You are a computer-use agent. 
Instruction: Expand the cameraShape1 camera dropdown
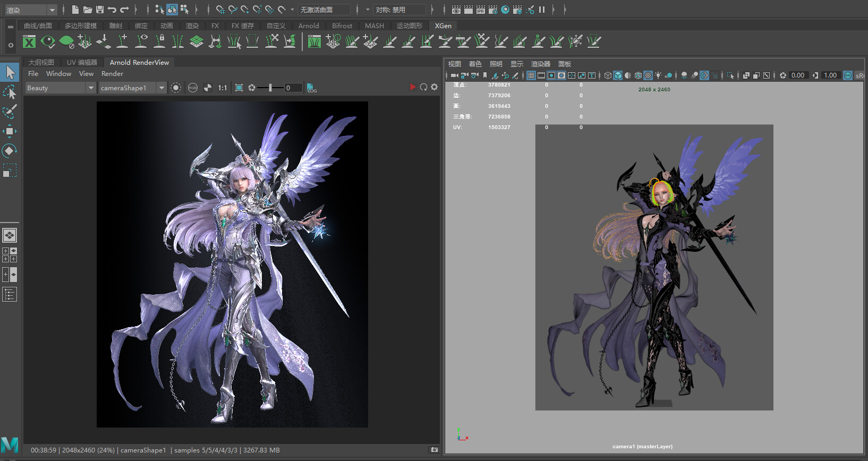pos(161,88)
